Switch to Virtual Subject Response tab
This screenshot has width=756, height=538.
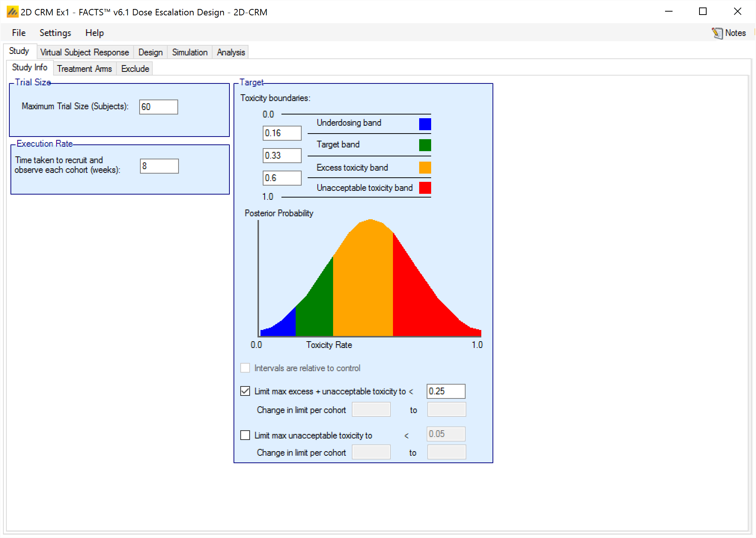[x=84, y=52]
